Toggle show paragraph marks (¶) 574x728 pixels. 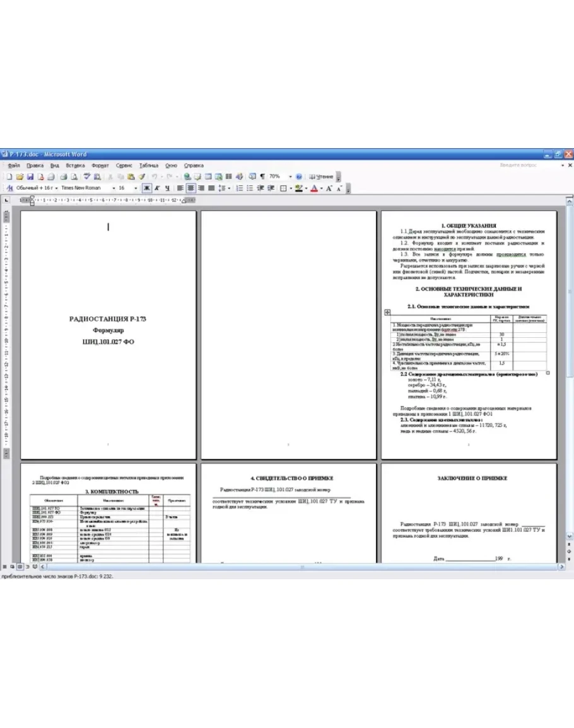point(262,177)
